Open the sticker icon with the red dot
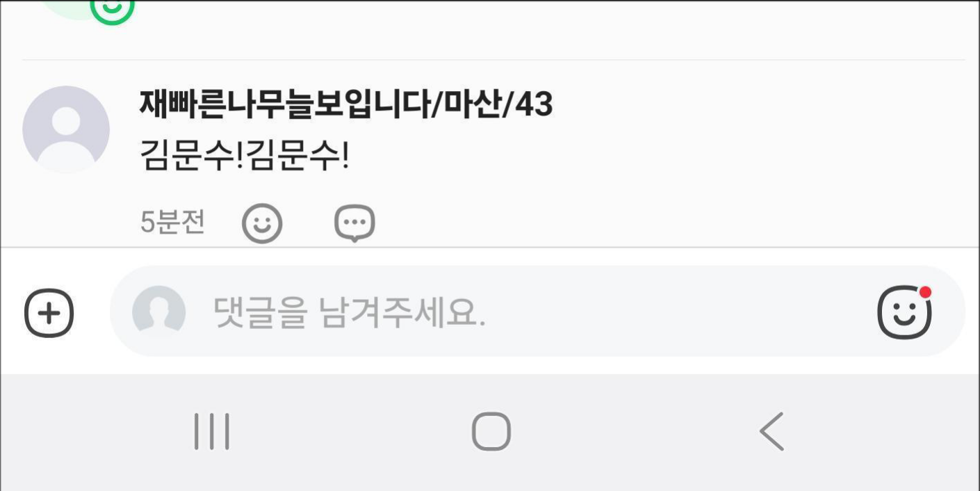 tap(904, 312)
